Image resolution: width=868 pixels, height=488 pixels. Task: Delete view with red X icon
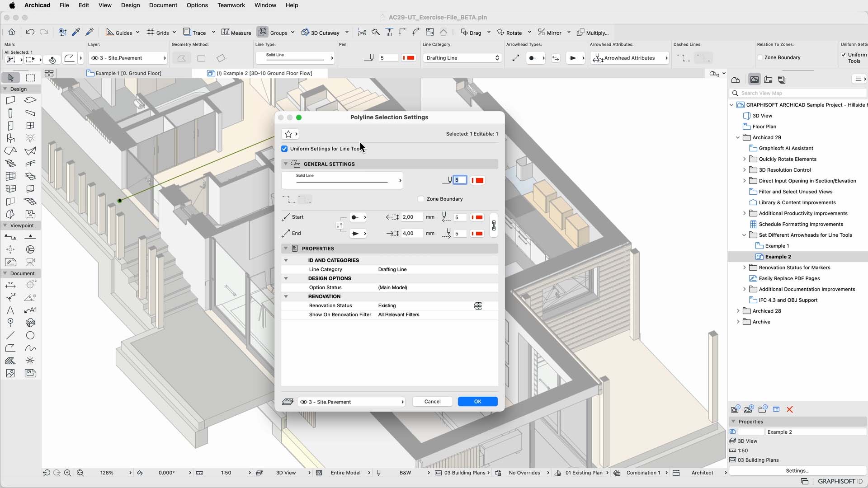(x=790, y=409)
